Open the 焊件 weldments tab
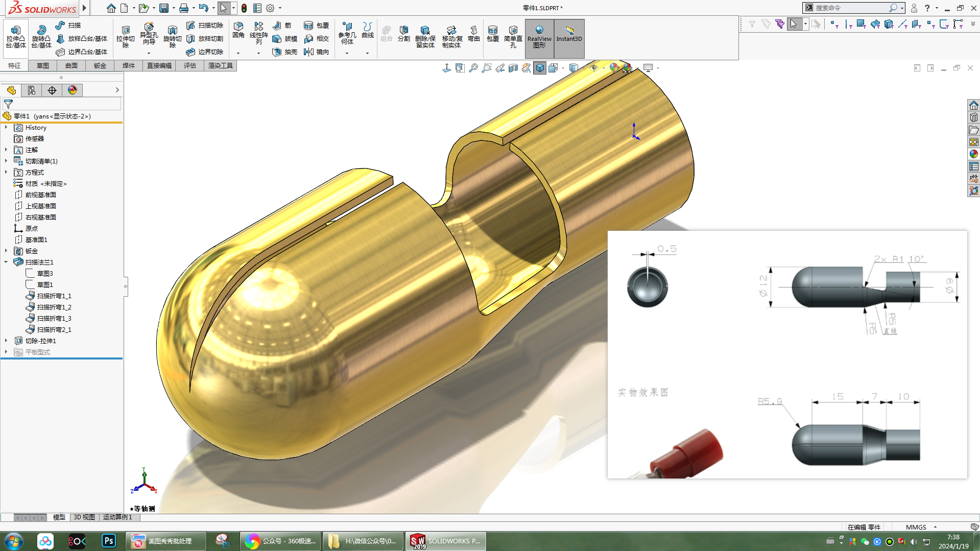Screen dimensions: 980x551 point(129,65)
